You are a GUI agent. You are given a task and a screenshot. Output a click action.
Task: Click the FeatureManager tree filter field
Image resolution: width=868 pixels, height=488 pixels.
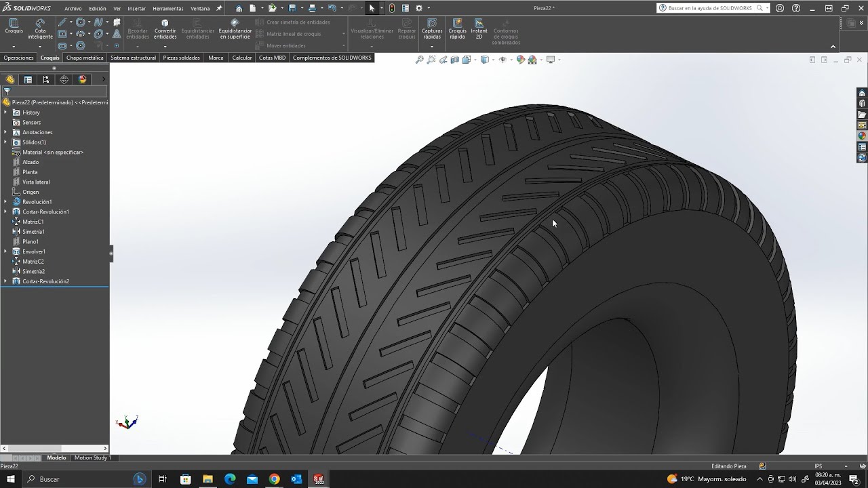coord(54,91)
